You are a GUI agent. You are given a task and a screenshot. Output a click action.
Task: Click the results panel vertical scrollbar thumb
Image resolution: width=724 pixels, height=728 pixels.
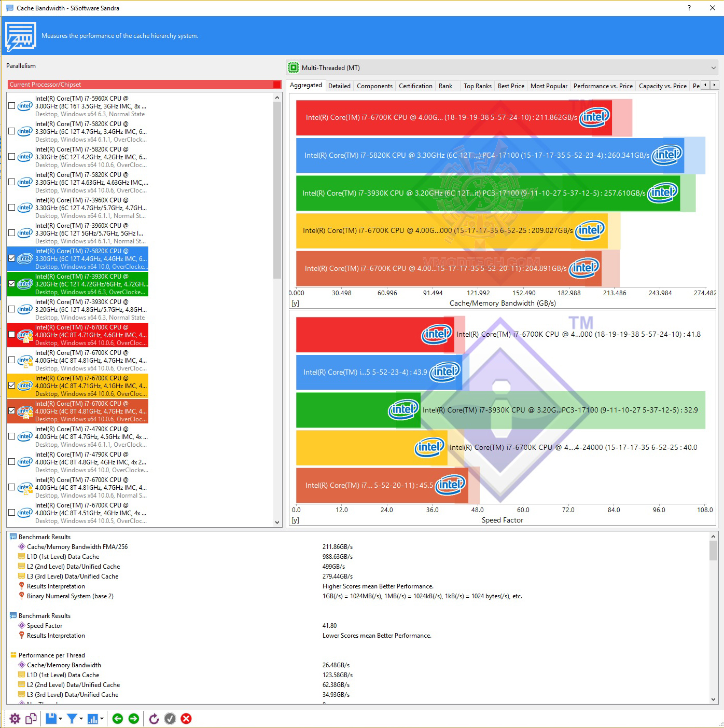(x=714, y=550)
